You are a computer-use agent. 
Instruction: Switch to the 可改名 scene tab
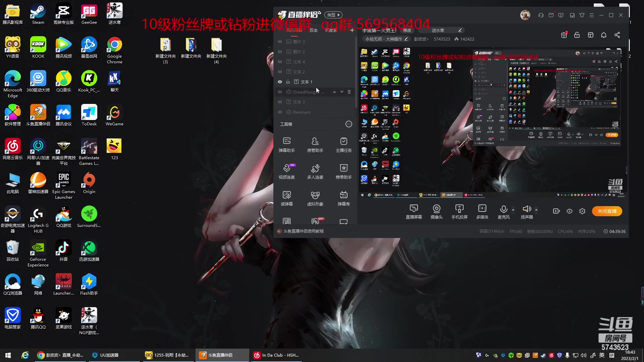(x=331, y=30)
